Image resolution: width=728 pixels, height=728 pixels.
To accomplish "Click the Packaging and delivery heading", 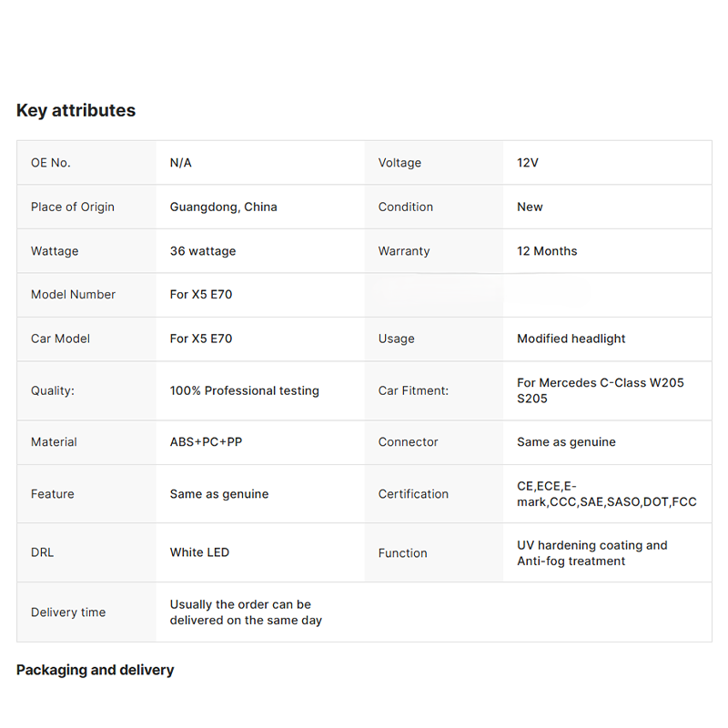I will pos(96,670).
